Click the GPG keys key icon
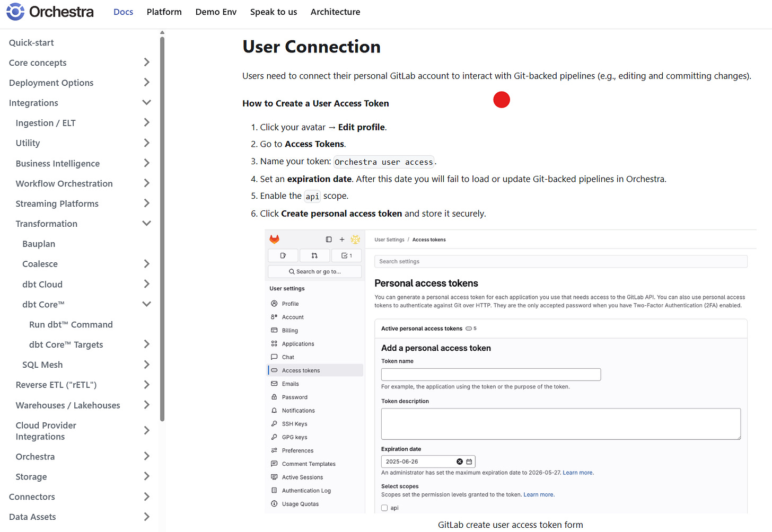Screen dimensions: 772x532 pyautogui.click(x=274, y=437)
